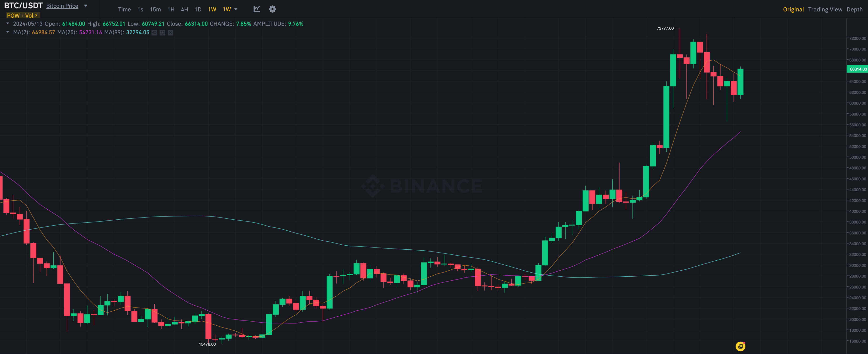Click the 72000.00 price axis label
This screenshot has height=354, width=868.
pos(858,38)
